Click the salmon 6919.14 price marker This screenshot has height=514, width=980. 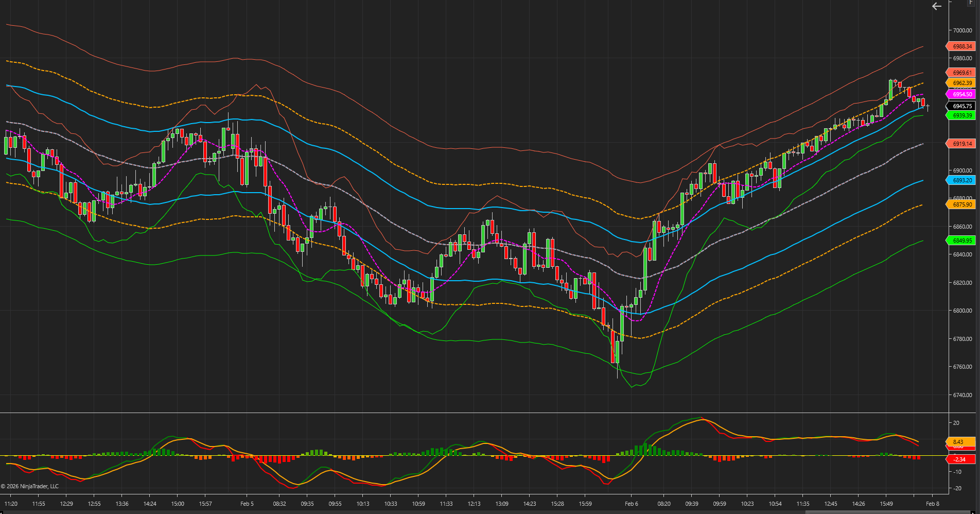click(961, 144)
